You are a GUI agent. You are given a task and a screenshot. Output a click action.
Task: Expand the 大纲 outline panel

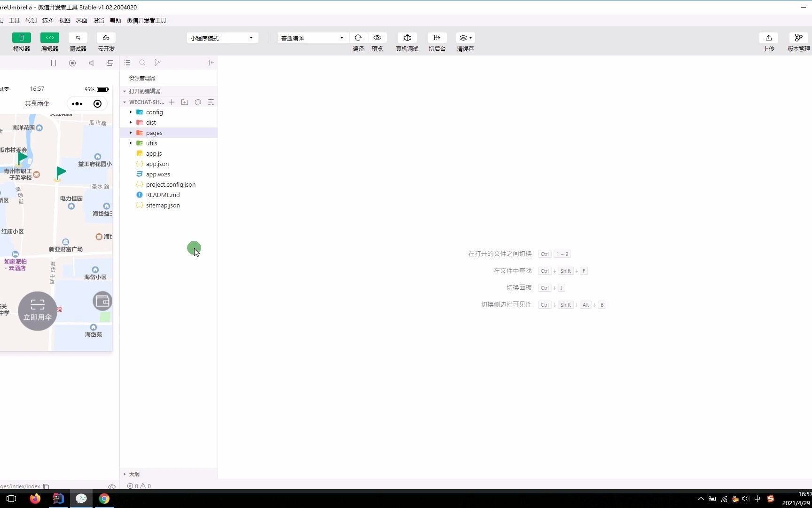pos(169,474)
